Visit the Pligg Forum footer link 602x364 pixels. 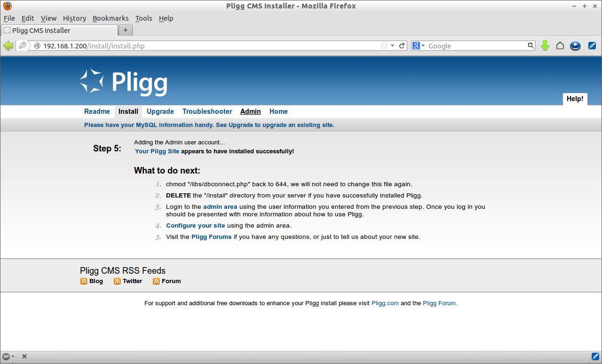pos(440,303)
